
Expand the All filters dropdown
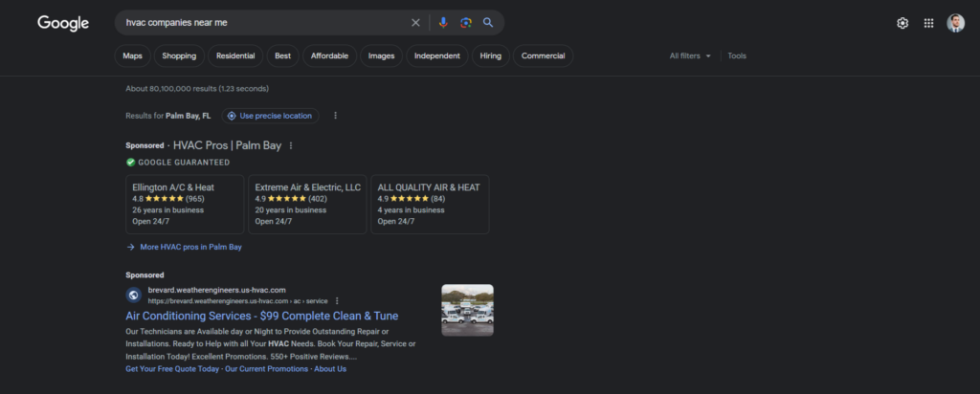click(691, 55)
